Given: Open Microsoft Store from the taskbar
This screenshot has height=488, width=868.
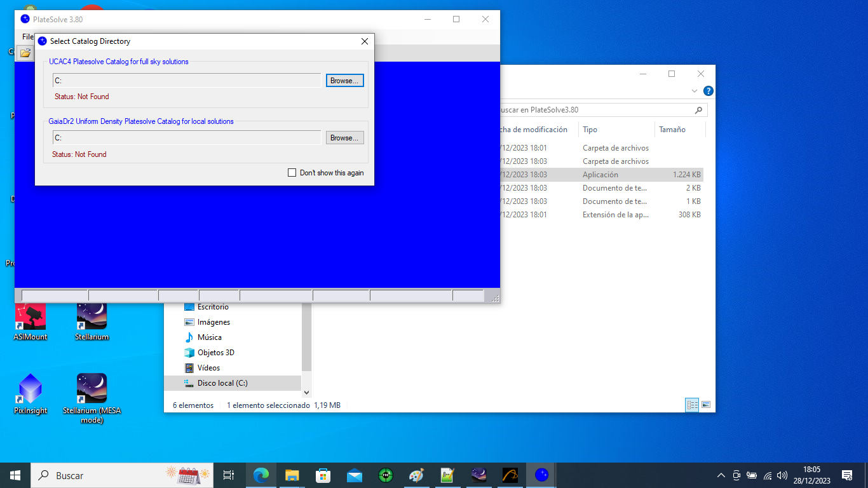Looking at the screenshot, I should pyautogui.click(x=323, y=475).
